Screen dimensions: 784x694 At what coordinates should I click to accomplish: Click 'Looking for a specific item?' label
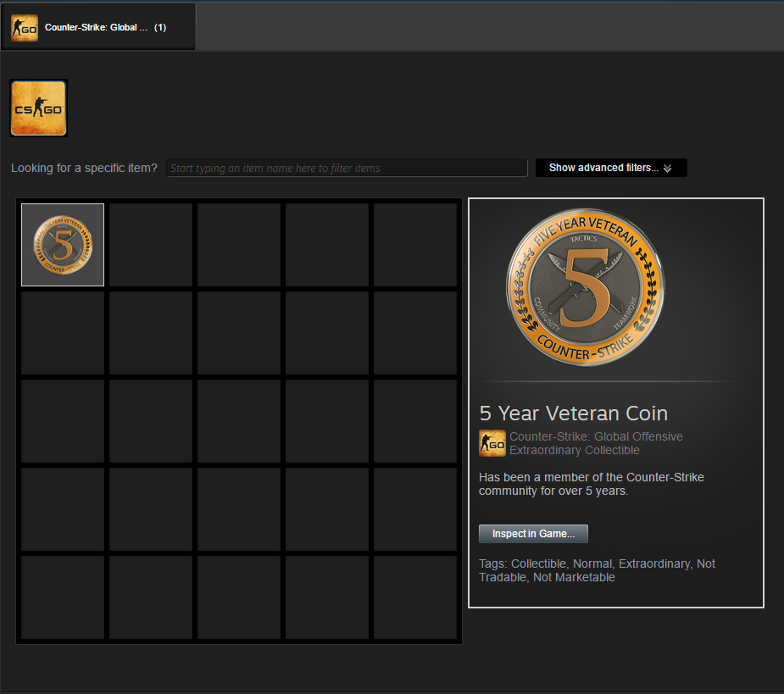point(84,168)
